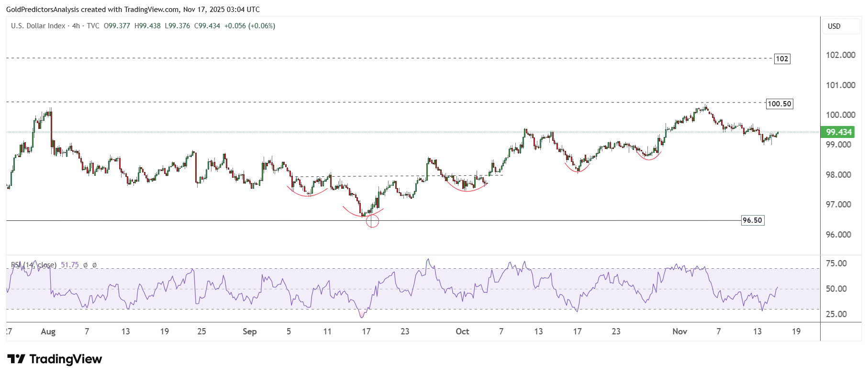The height and width of the screenshot is (377, 868).
Task: Click the second ∅ symbol in RSI legend
Action: point(94,265)
